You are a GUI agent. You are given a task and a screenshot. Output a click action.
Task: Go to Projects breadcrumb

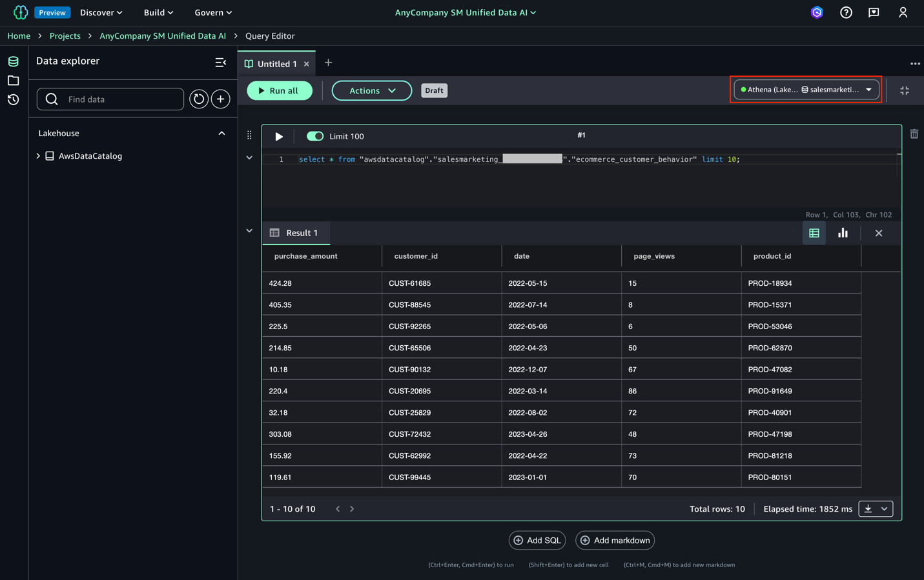tap(65, 36)
